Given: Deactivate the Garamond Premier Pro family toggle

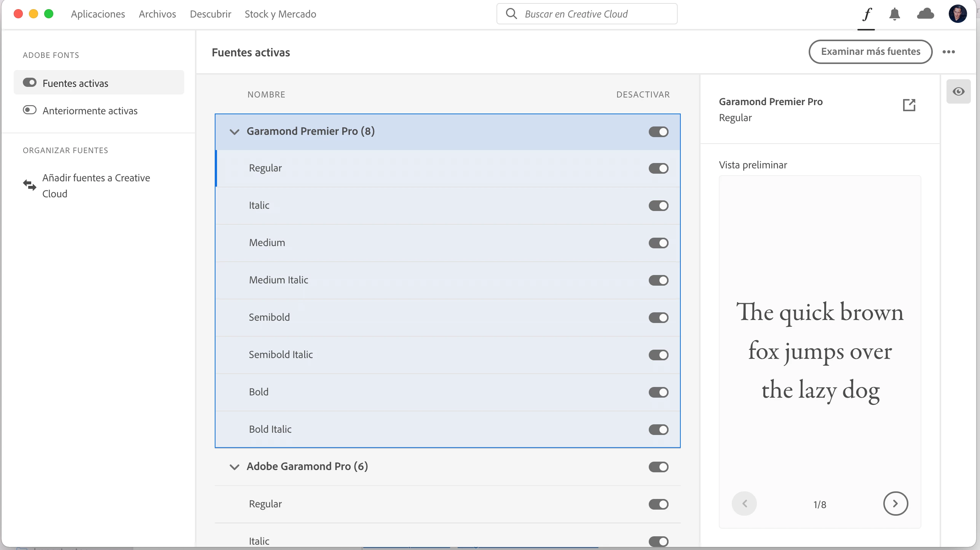Looking at the screenshot, I should pyautogui.click(x=658, y=132).
